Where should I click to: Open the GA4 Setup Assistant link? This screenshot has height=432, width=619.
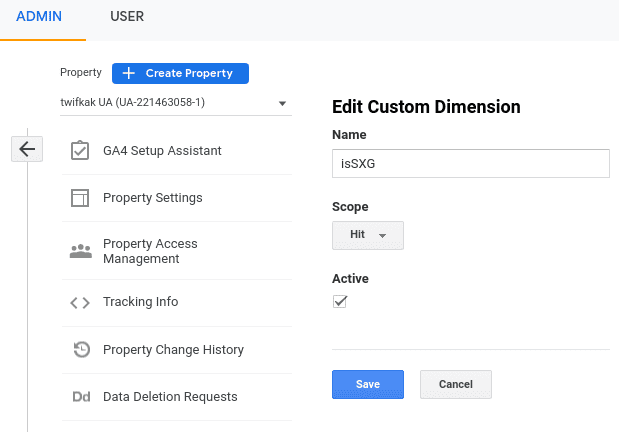[x=162, y=150]
